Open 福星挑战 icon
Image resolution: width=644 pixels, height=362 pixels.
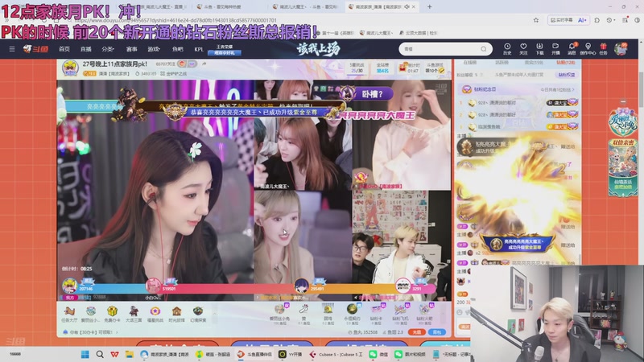pyautogui.click(x=155, y=314)
